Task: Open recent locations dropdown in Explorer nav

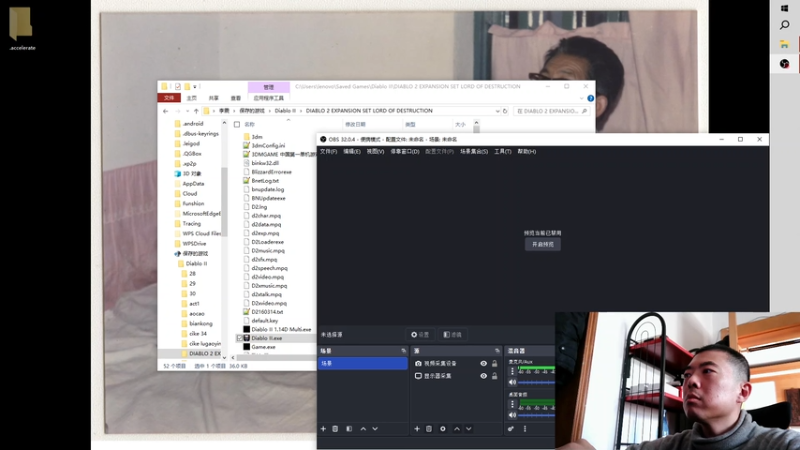Action: (187, 111)
